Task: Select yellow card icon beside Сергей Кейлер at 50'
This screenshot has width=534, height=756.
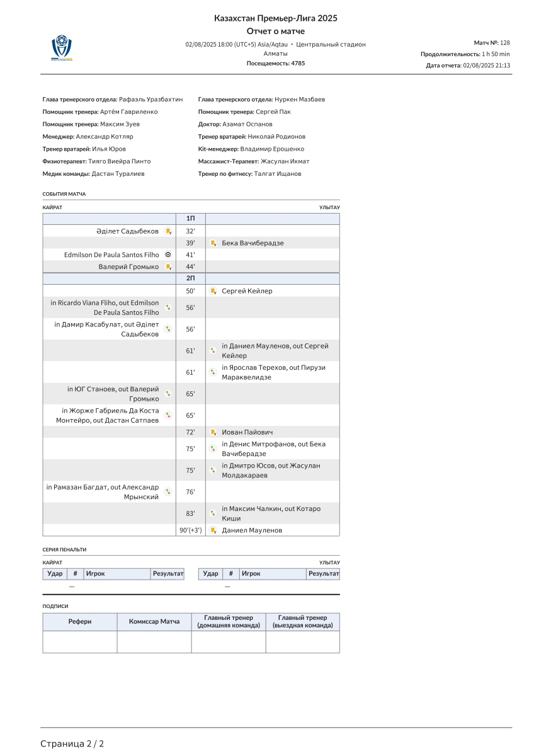Action: pyautogui.click(x=213, y=291)
